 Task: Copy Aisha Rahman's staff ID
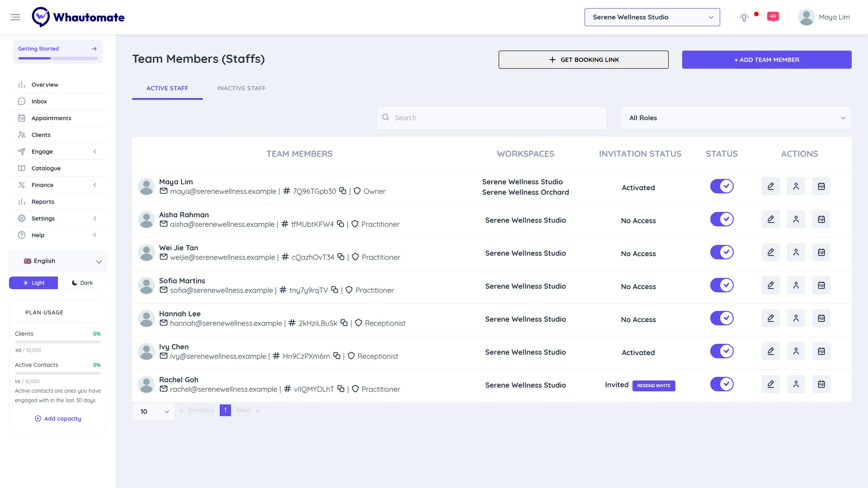point(340,224)
